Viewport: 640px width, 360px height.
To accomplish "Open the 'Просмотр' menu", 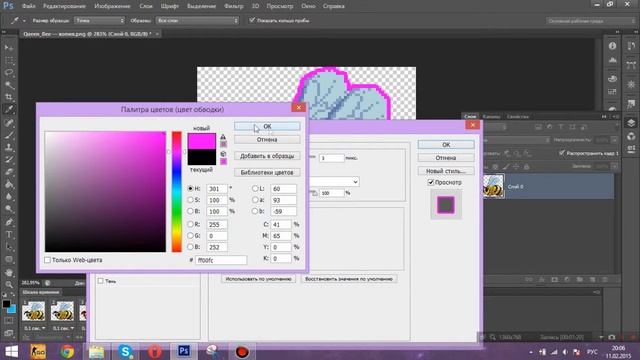I will (280, 6).
